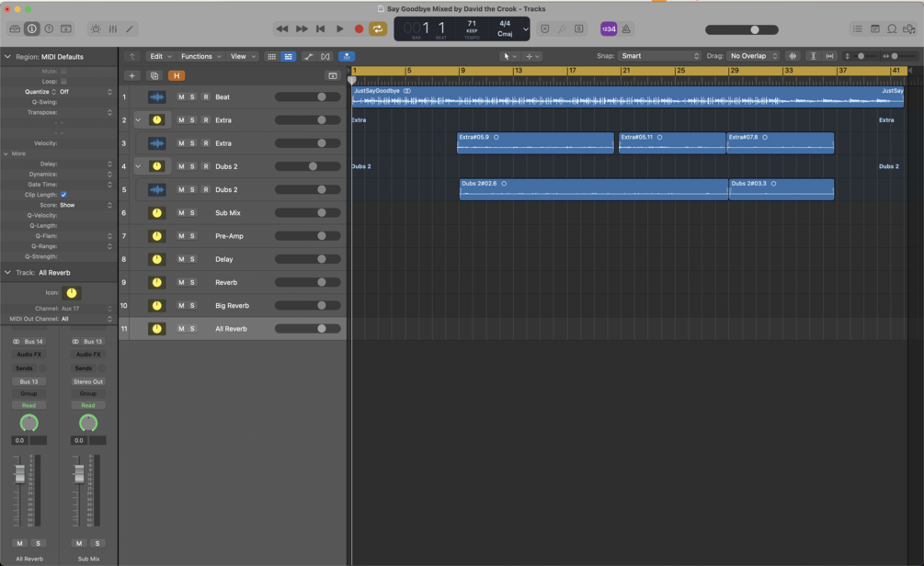Toggle the Flex show/hide icon
The width and height of the screenshot is (924, 566).
click(x=325, y=57)
